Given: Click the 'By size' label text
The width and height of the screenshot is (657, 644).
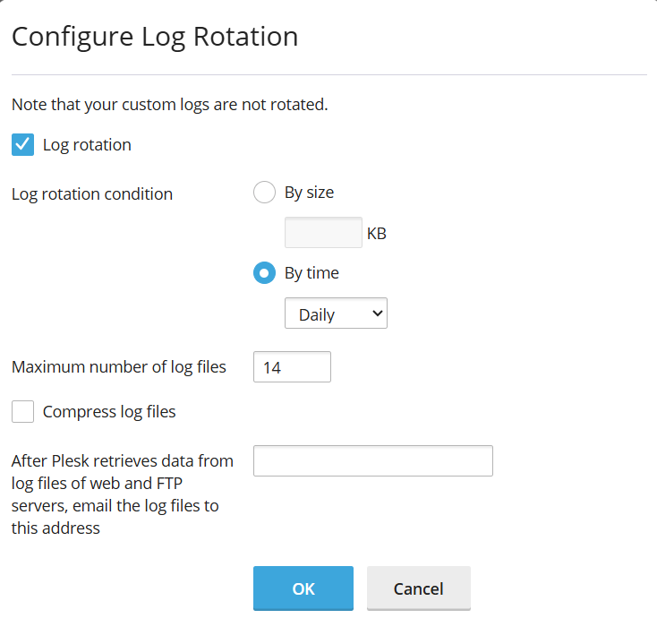Looking at the screenshot, I should point(309,193).
